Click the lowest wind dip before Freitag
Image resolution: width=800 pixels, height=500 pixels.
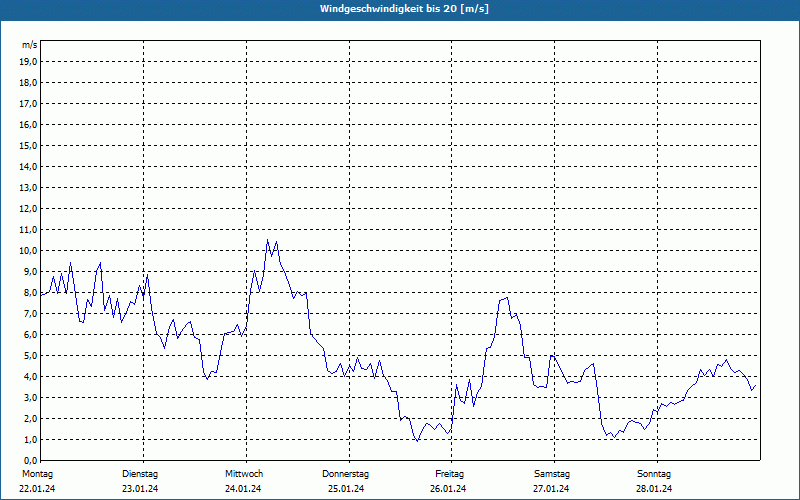coord(417,441)
